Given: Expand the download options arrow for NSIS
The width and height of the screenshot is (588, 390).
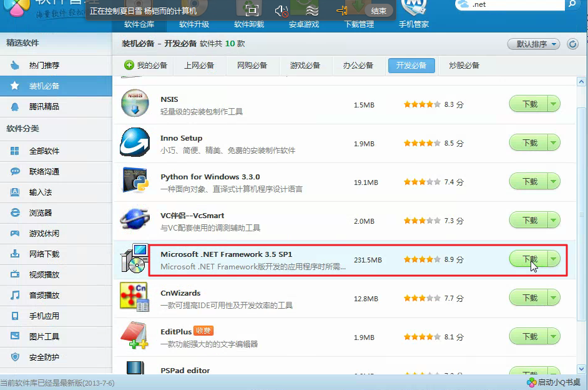Looking at the screenshot, I should (x=554, y=104).
